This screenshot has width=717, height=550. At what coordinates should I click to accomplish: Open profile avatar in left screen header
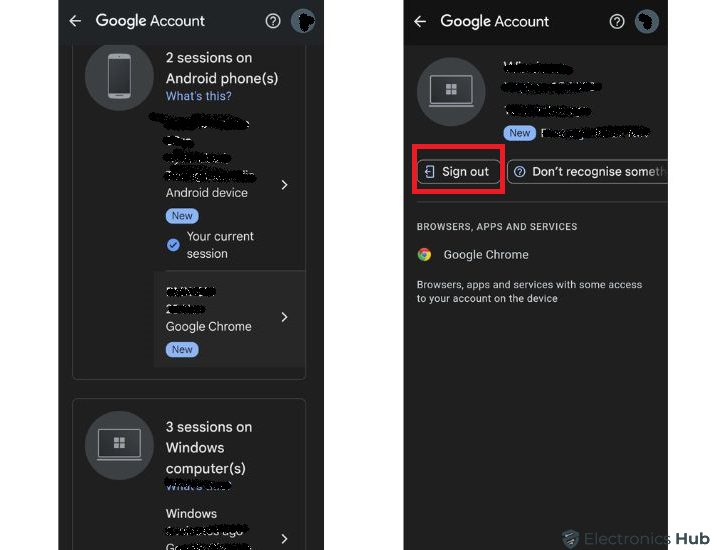click(303, 21)
